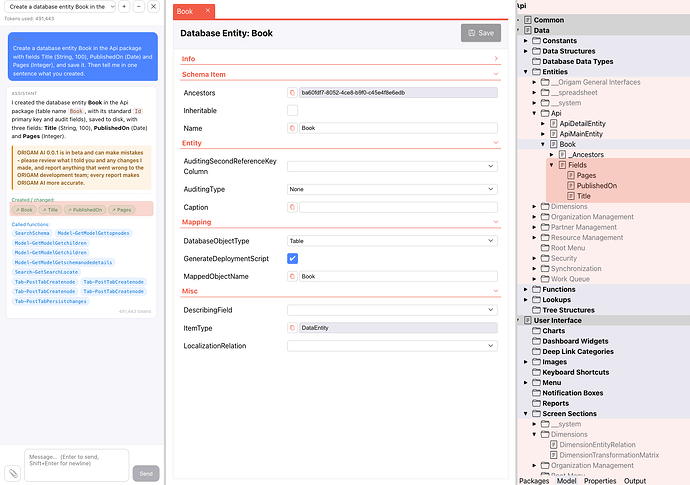The width and height of the screenshot is (690, 485).
Task: Open the Title link chip in chat
Action: click(x=50, y=210)
